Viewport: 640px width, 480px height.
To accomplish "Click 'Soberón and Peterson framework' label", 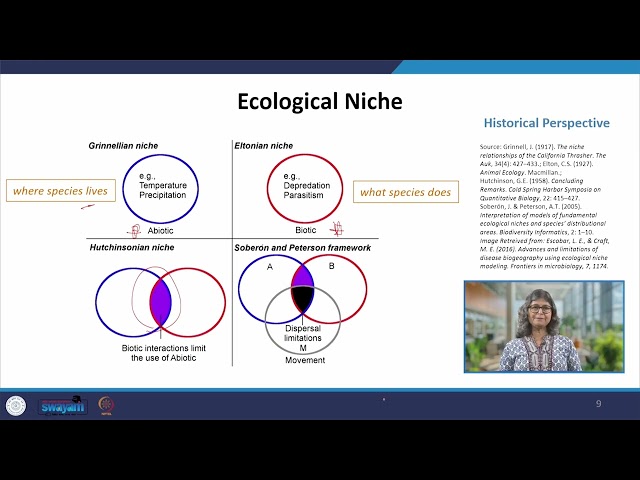I will click(302, 248).
